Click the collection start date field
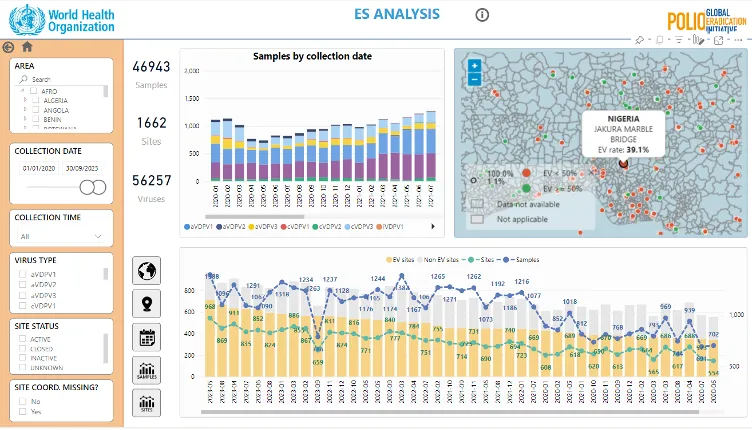The height and width of the screenshot is (430, 755). point(39,169)
